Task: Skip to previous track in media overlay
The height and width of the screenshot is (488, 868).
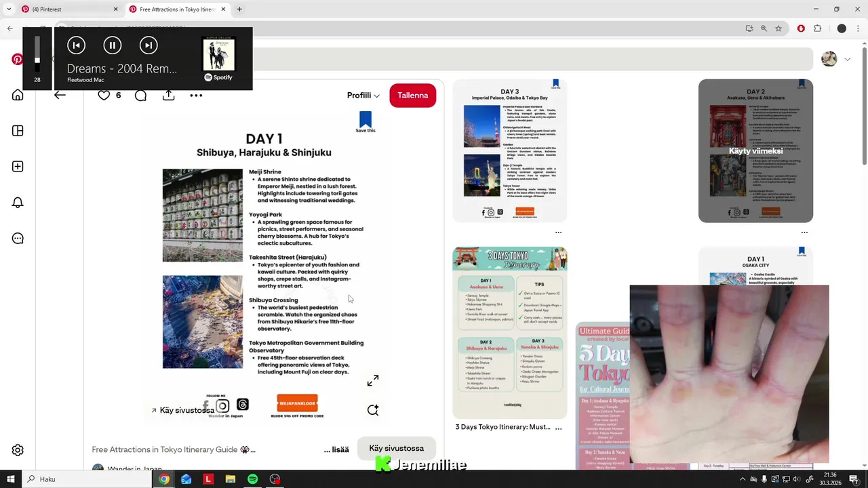Action: tap(76, 45)
